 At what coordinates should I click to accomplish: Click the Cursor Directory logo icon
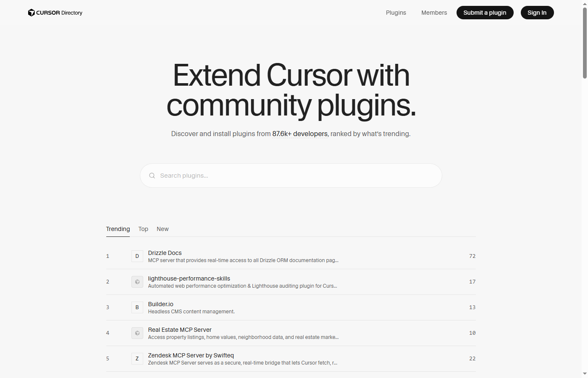[x=31, y=13]
